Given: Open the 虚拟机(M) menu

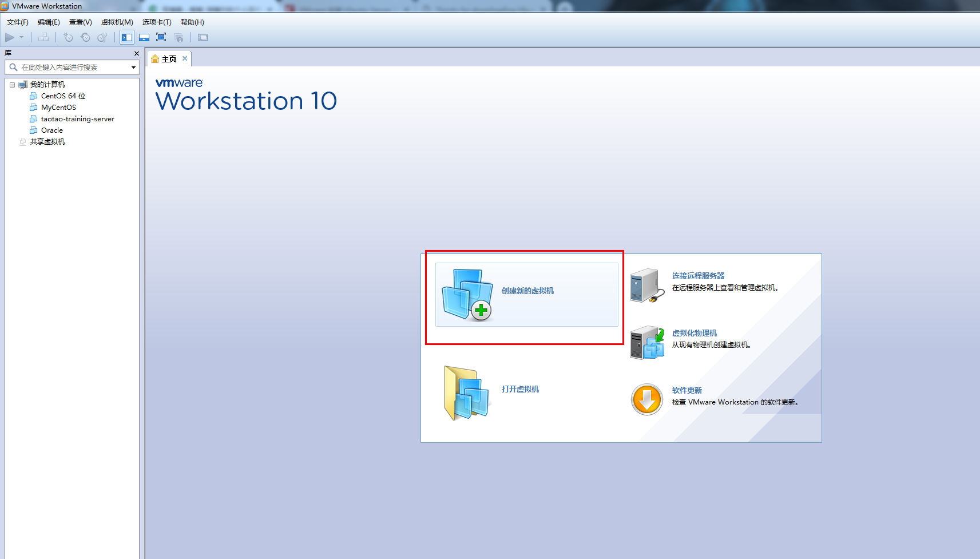Looking at the screenshot, I should click(x=117, y=22).
